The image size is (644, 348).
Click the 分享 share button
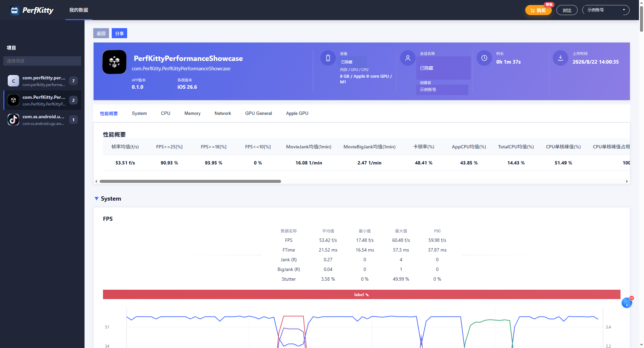119,33
